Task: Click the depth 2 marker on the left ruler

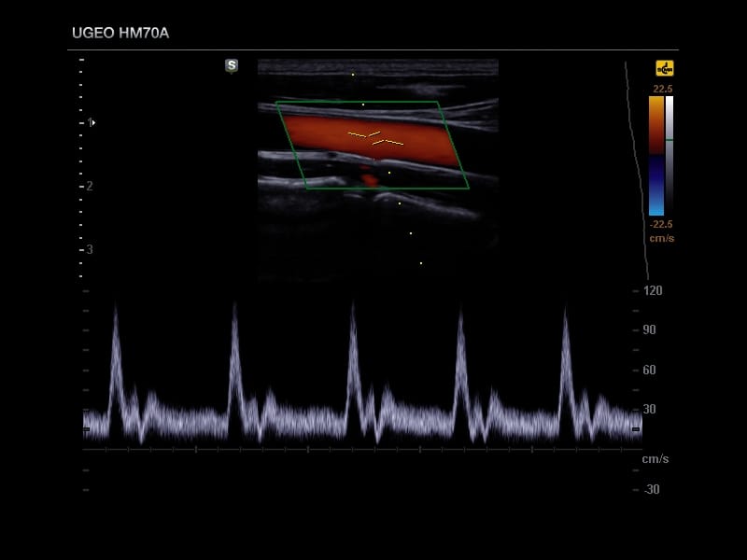Action: click(x=88, y=186)
